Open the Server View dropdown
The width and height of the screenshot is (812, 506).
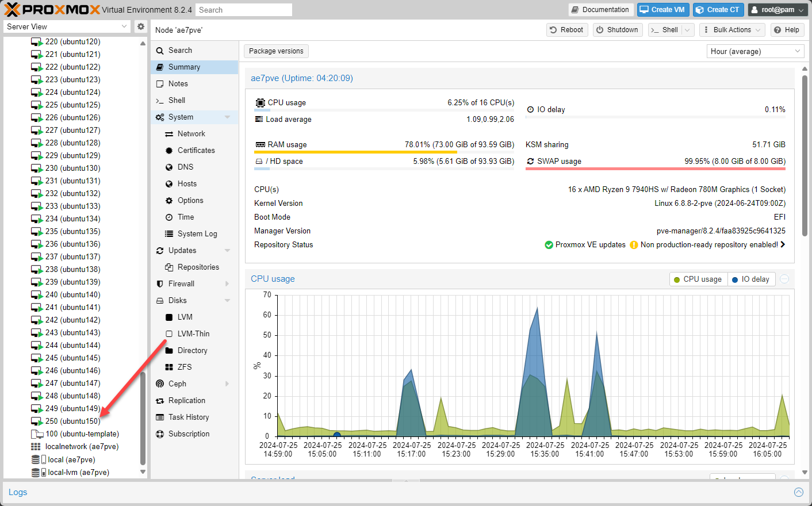(67, 26)
